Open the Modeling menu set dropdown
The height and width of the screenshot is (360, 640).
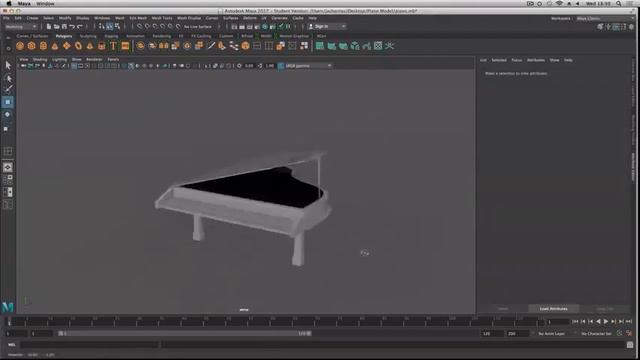tap(20, 27)
